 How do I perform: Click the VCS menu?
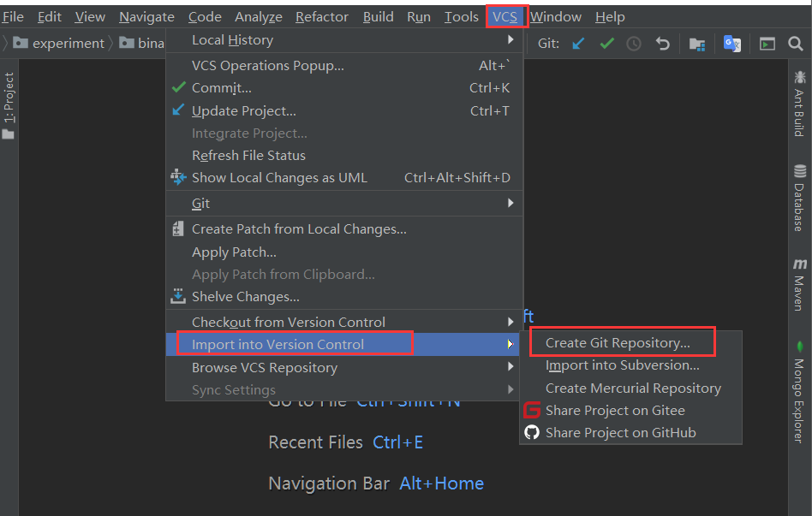pyautogui.click(x=505, y=17)
